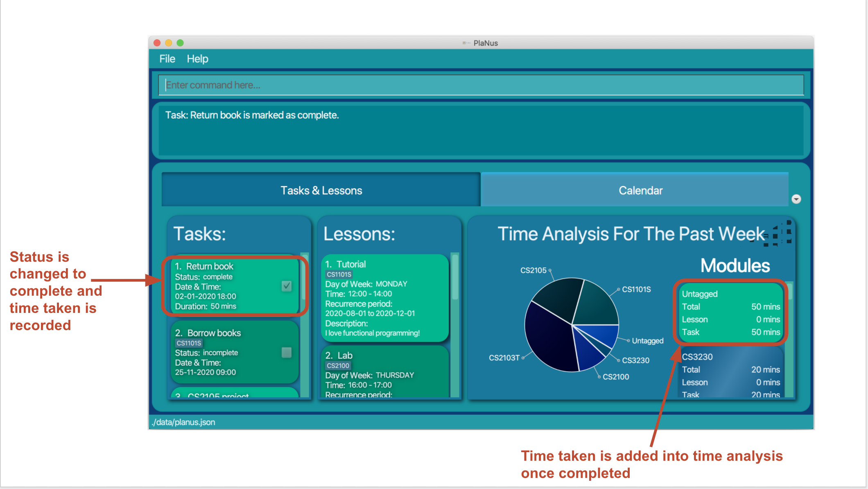
Task: Click the Untagged pie chart slice
Action: click(x=604, y=333)
